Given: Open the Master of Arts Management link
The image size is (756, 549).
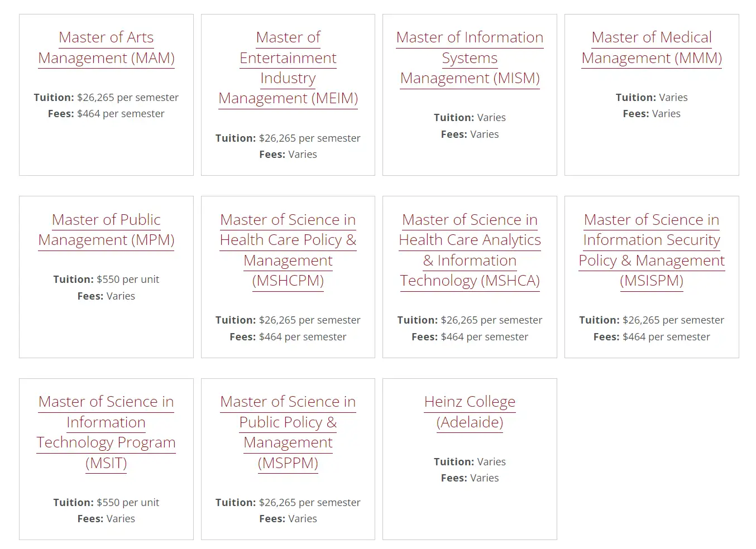Looking at the screenshot, I should (x=106, y=47).
